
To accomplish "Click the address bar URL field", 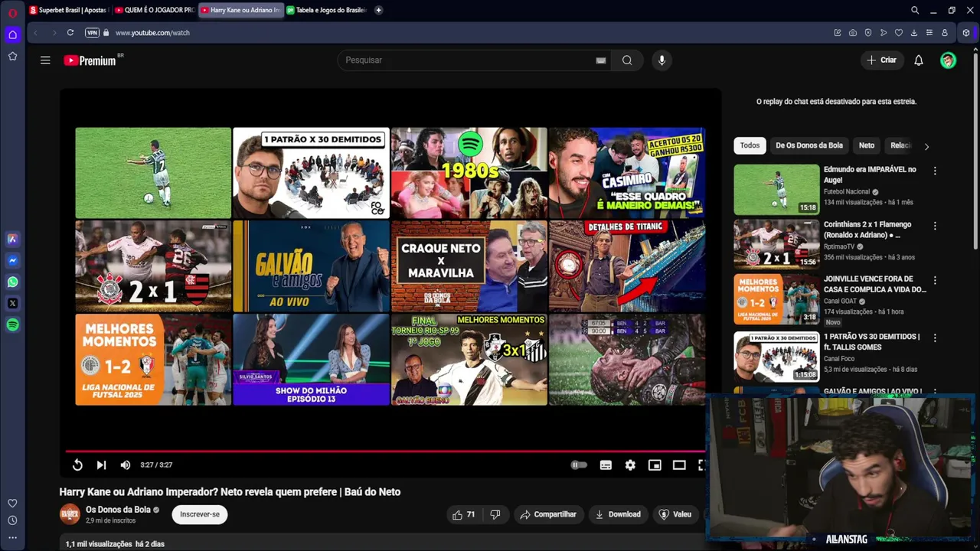I will (x=459, y=33).
